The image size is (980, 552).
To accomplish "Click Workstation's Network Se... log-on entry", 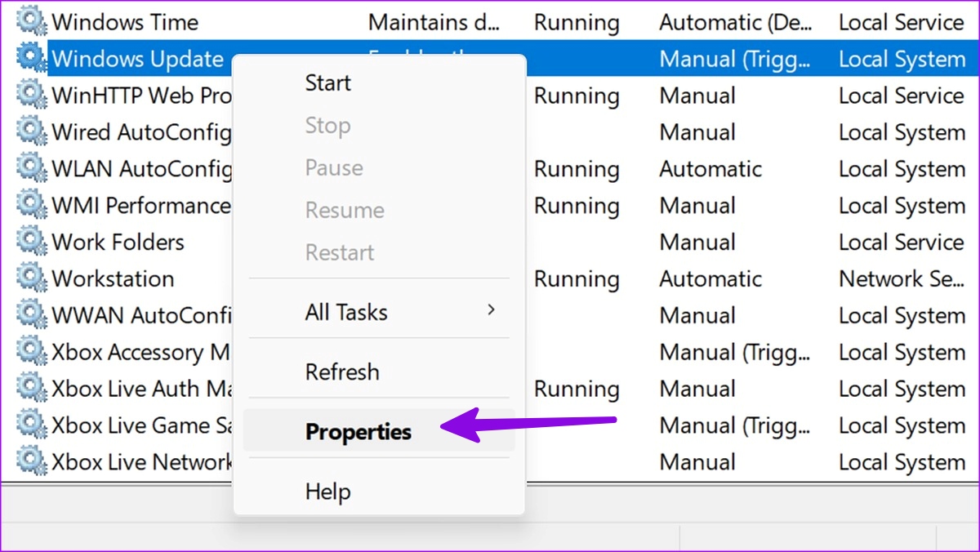I will point(902,279).
